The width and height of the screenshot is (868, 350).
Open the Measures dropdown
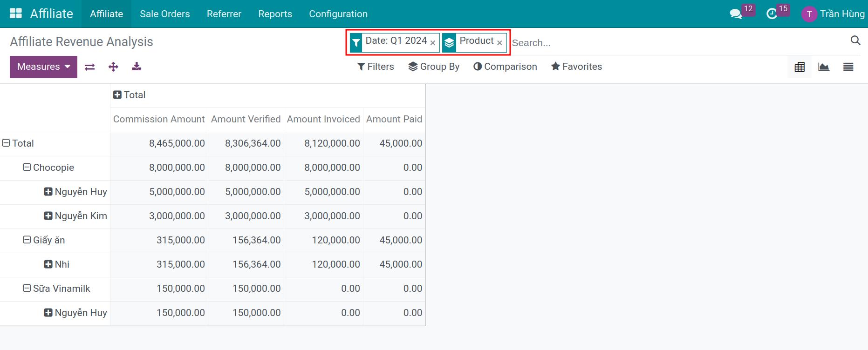coord(43,67)
